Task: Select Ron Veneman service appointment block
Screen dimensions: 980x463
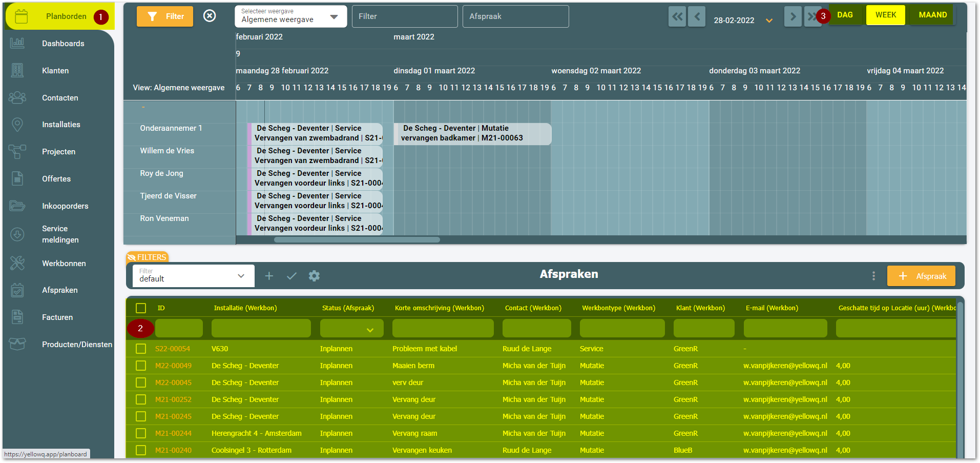Action: click(x=315, y=224)
